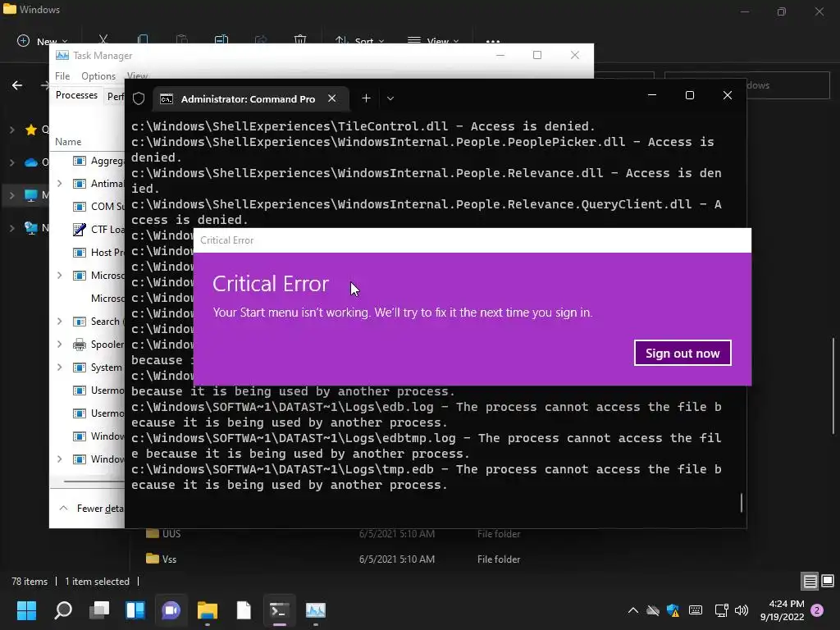
Task: Select the Spooler printer icon
Action: click(80, 345)
